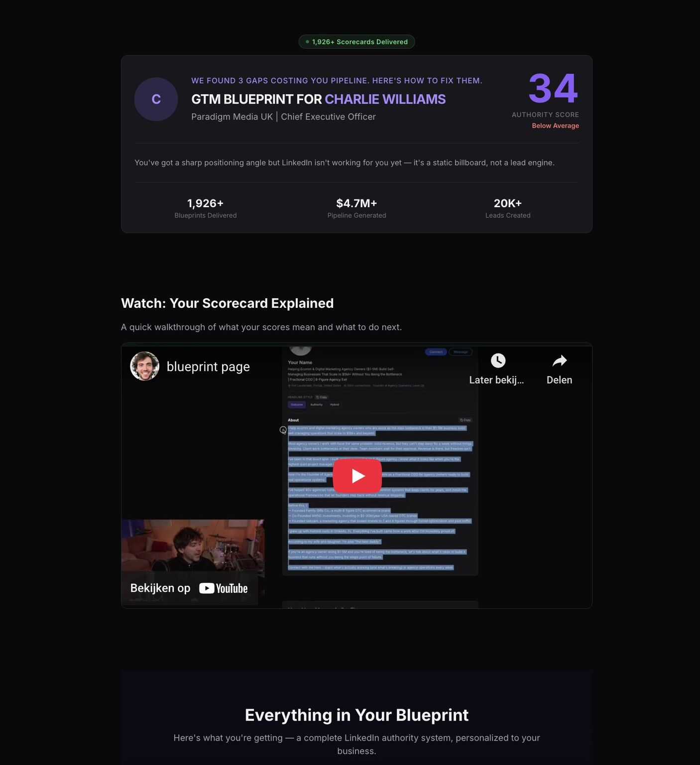Click the 34 authority score number
Image resolution: width=700 pixels, height=765 pixels.
coord(553,89)
